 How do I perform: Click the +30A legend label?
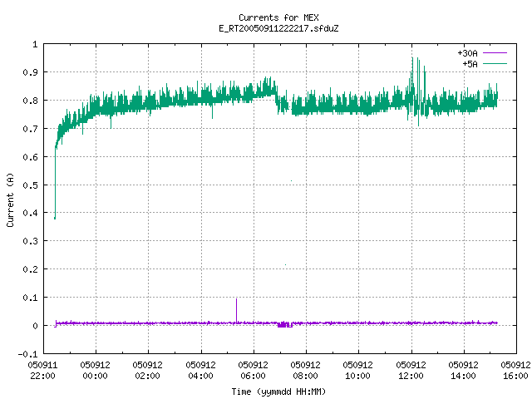pyautogui.click(x=467, y=53)
